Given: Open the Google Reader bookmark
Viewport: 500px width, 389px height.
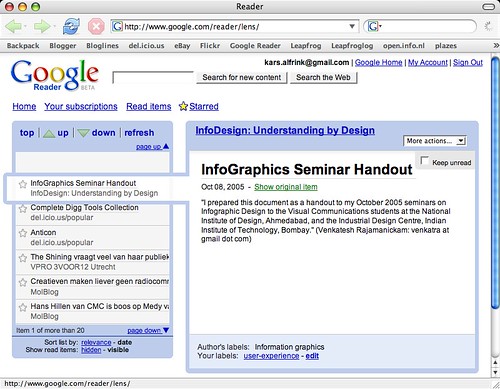Looking at the screenshot, I should [255, 46].
